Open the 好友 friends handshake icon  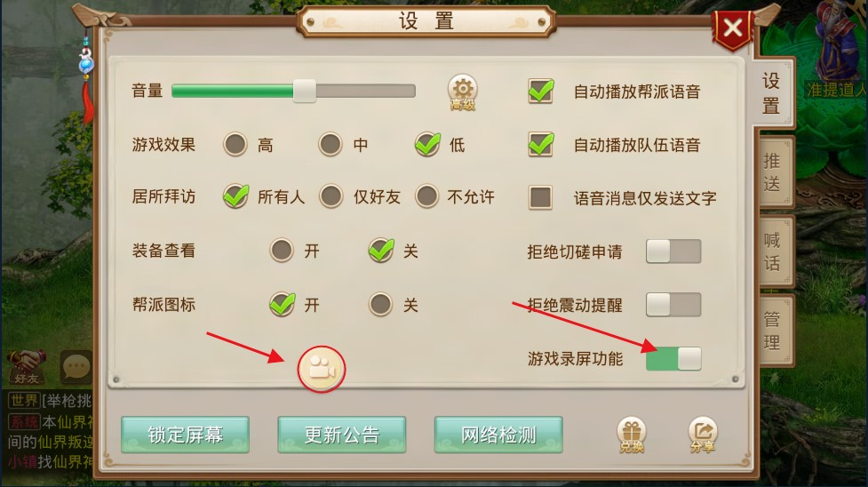point(27,367)
